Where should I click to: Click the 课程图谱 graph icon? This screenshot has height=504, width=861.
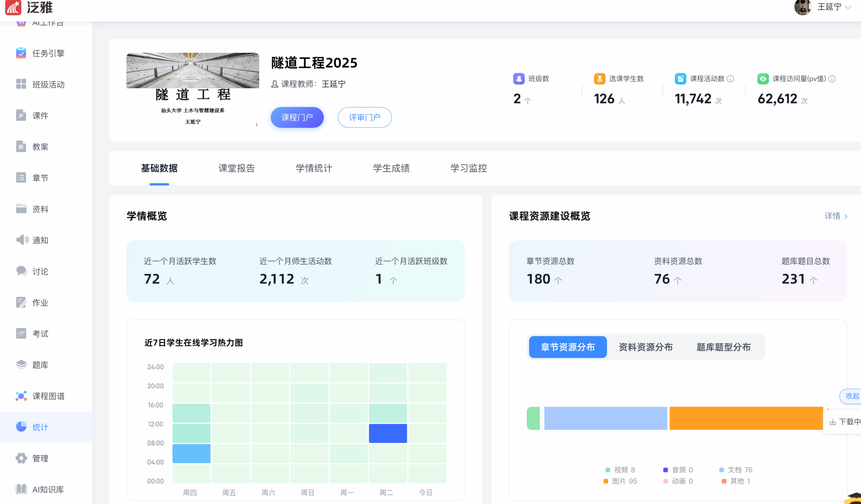(21, 396)
